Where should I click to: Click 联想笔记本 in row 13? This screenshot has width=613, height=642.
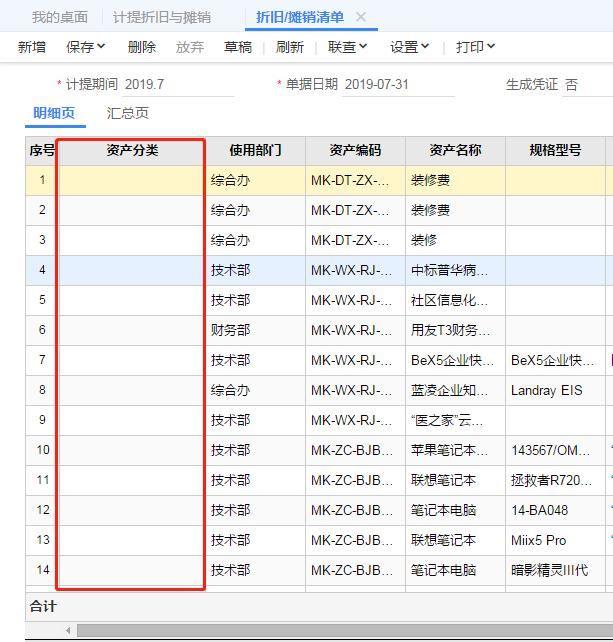(443, 540)
